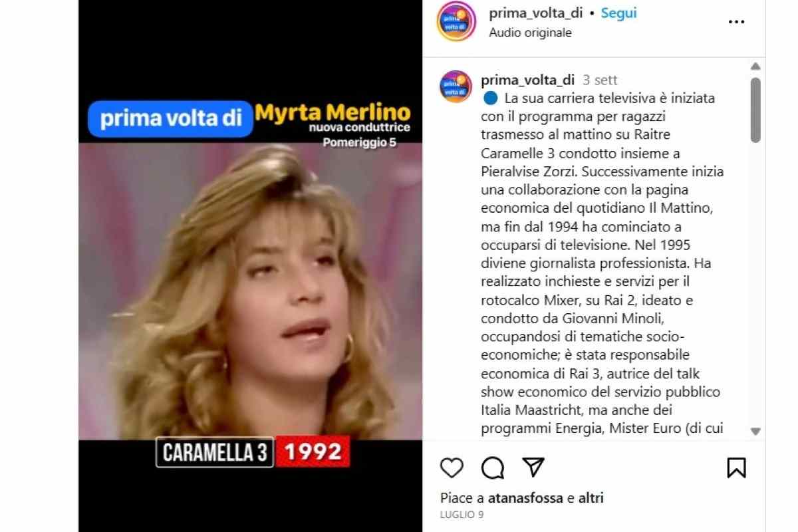This screenshot has height=532, width=798.
Task: Click the scrollbar up arrow in the caption
Action: (755, 66)
